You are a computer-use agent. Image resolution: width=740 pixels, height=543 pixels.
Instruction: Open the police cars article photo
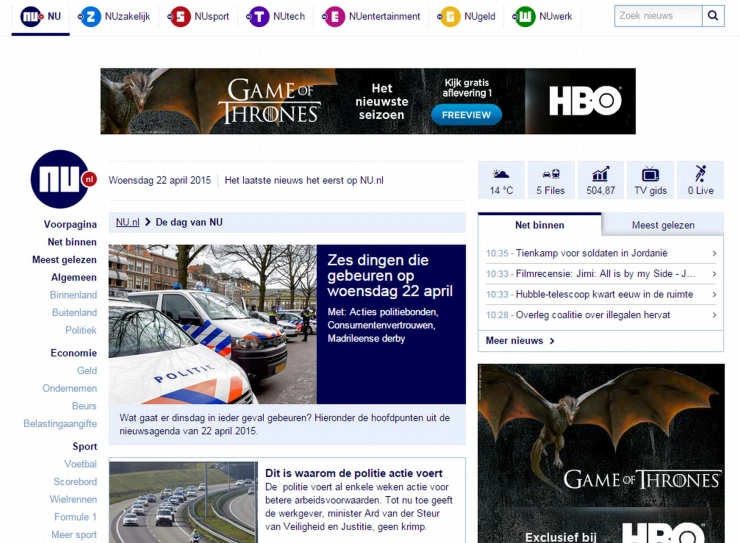click(x=212, y=324)
